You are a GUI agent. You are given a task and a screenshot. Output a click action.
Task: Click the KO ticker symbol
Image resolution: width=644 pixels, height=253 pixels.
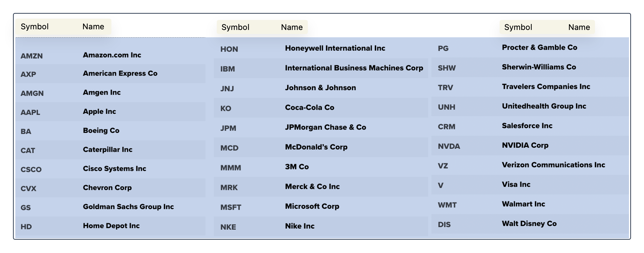(226, 109)
